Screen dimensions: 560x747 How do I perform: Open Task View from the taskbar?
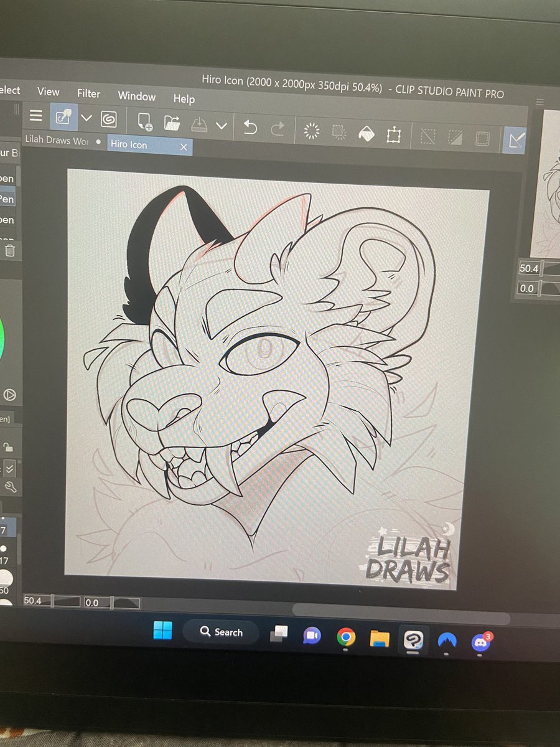[x=278, y=634]
